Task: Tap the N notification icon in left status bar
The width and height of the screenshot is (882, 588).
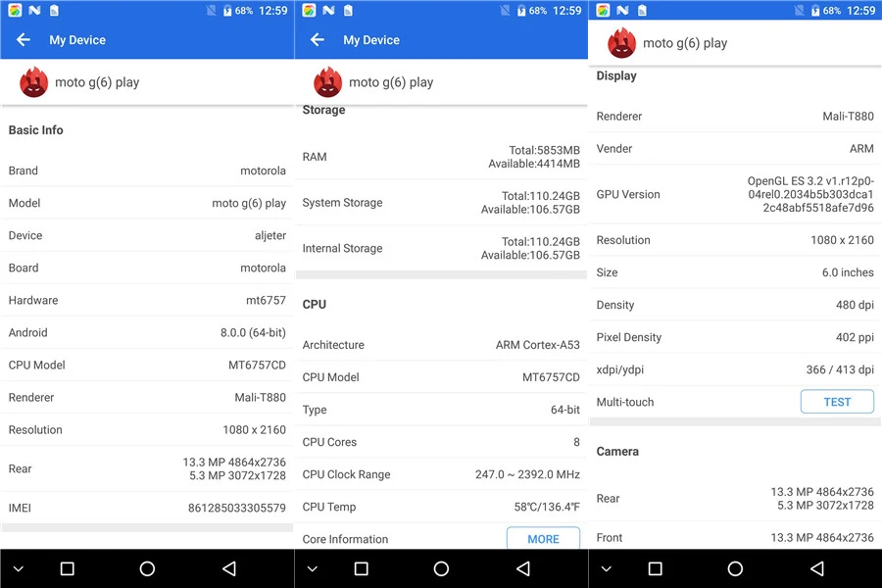Action: pyautogui.click(x=35, y=10)
